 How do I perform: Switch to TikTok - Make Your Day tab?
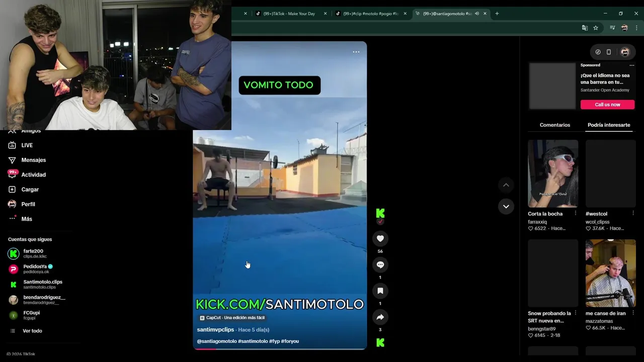tap(289, 14)
